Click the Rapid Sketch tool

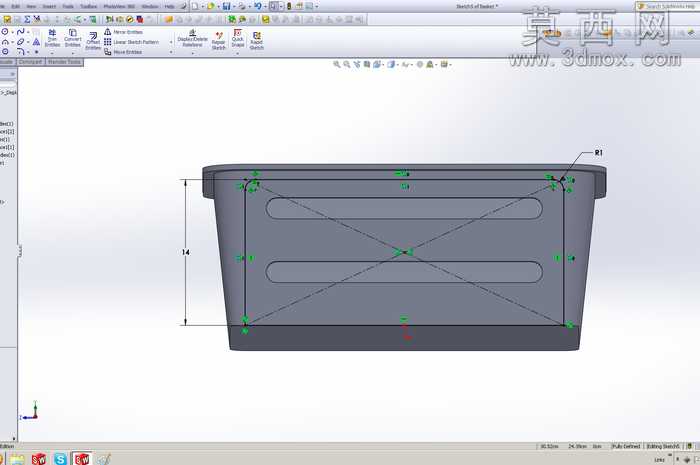pos(257,41)
